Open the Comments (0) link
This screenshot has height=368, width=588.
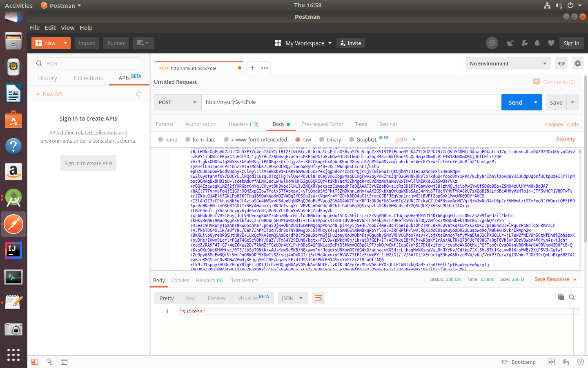click(x=554, y=82)
